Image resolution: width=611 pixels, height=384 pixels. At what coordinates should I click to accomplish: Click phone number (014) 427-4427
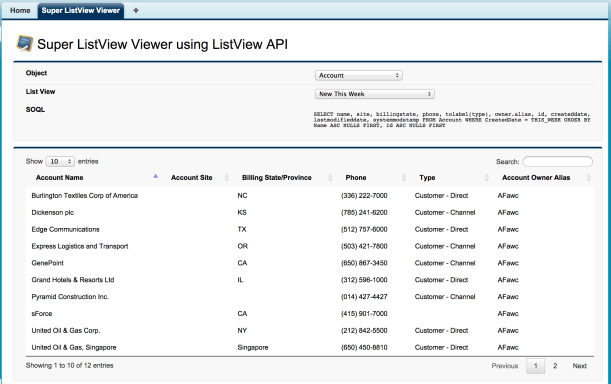pyautogui.click(x=364, y=297)
